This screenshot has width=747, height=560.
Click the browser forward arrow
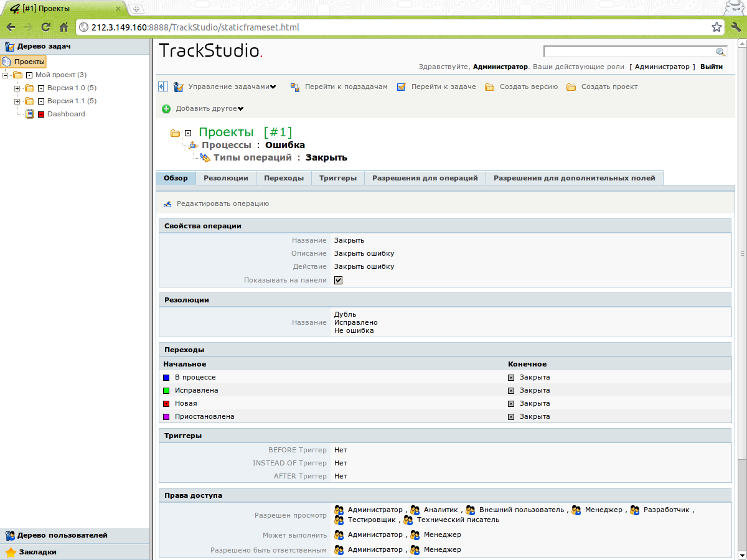pos(28,27)
